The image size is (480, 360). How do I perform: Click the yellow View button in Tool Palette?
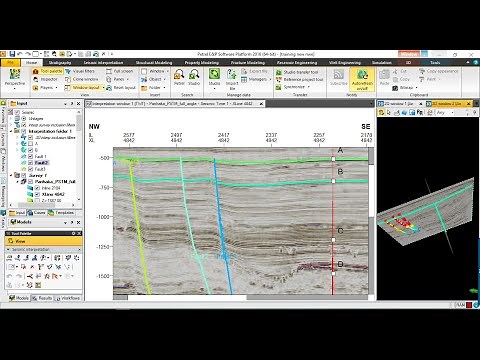point(44,241)
